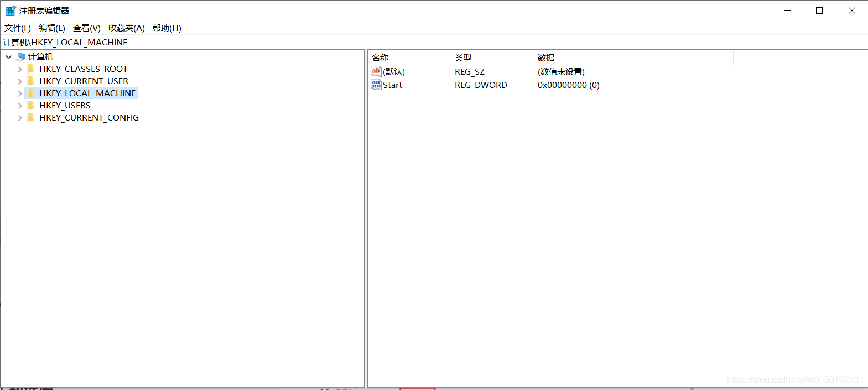
Task: Click the folder icon of HKEY_CURRENT_CONFIG
Action: click(30, 117)
